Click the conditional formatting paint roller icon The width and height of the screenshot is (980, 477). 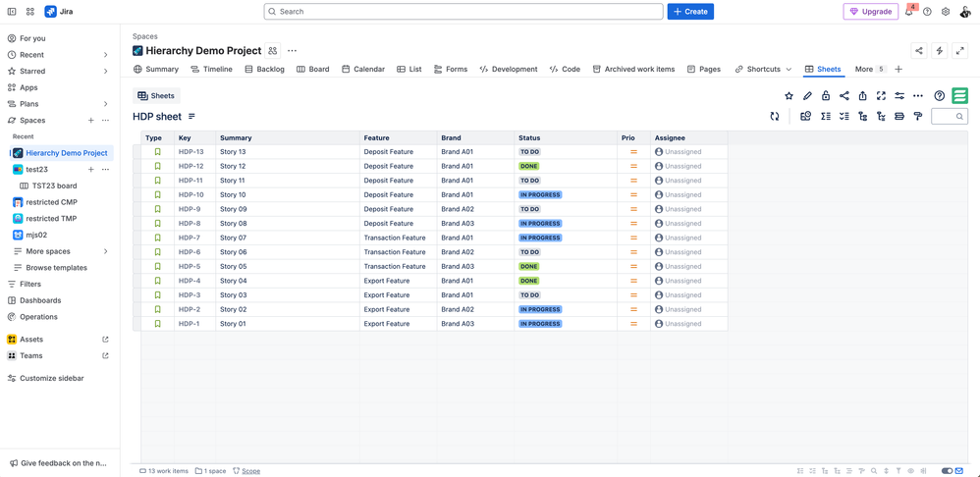917,116
